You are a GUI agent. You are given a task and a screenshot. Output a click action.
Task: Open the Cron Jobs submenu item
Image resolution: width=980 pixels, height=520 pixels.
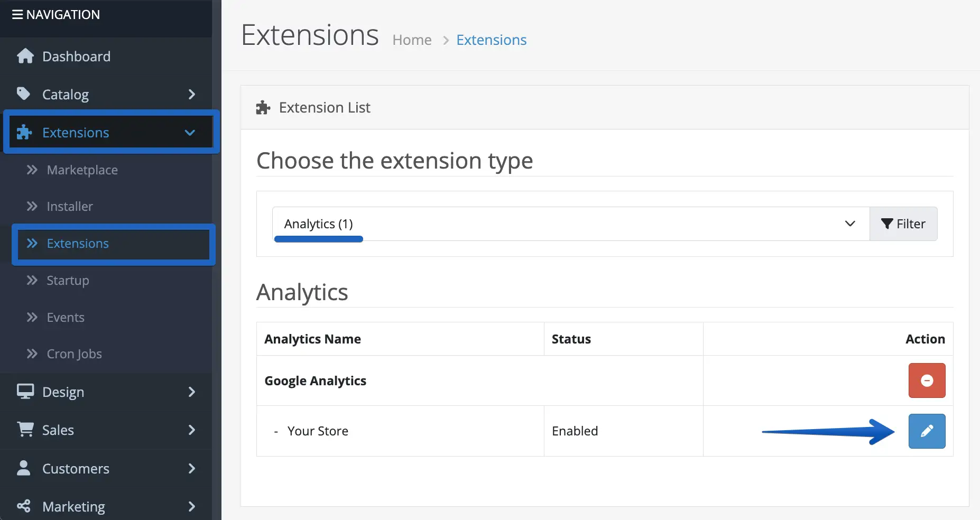[74, 354]
